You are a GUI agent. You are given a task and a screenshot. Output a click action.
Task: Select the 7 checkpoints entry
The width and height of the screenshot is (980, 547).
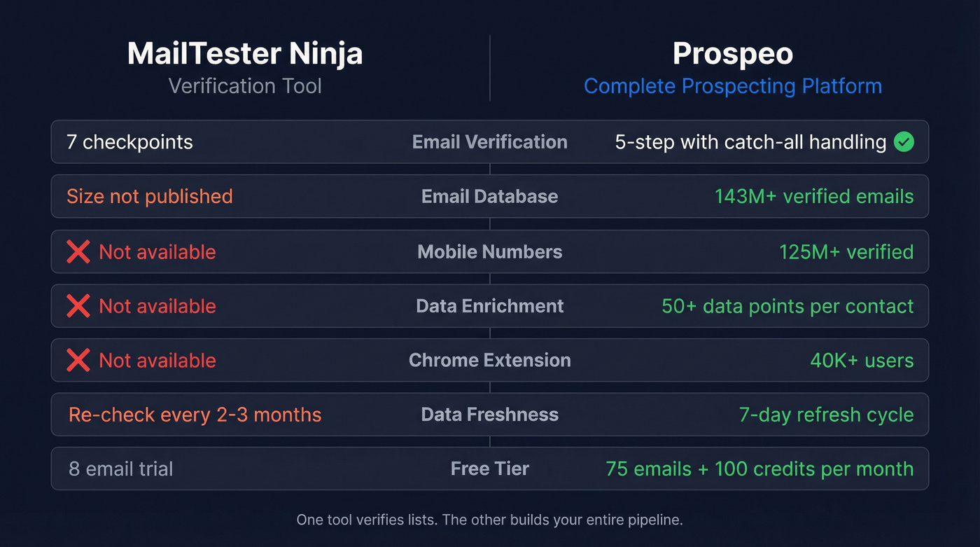coord(129,142)
